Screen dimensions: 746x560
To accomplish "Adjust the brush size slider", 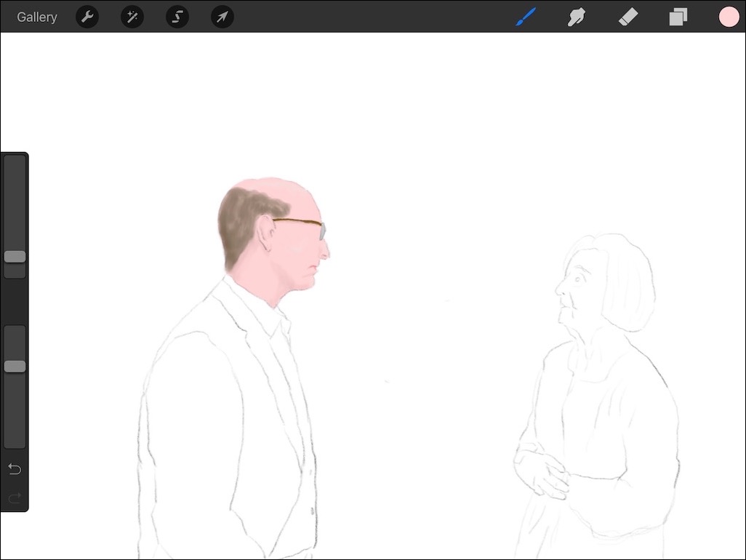I will 15,218.
